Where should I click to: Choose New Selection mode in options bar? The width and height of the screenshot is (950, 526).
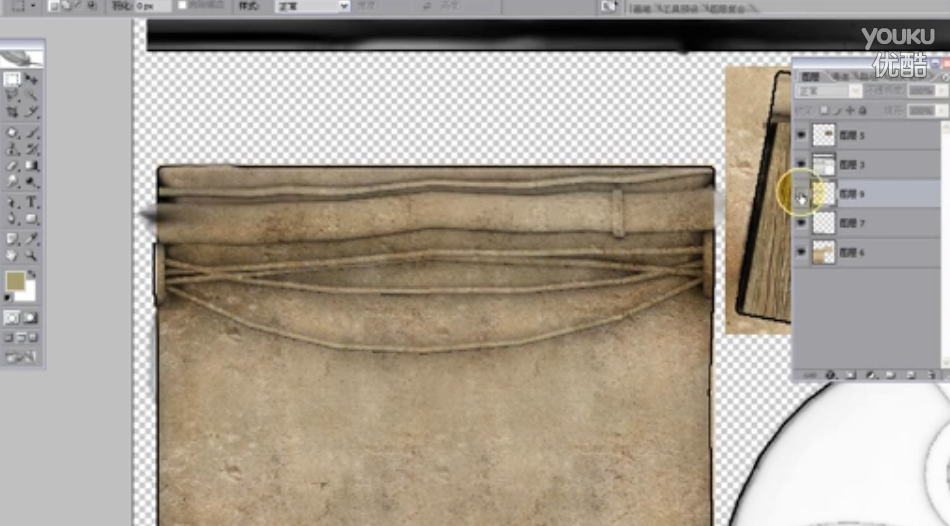[x=55, y=5]
